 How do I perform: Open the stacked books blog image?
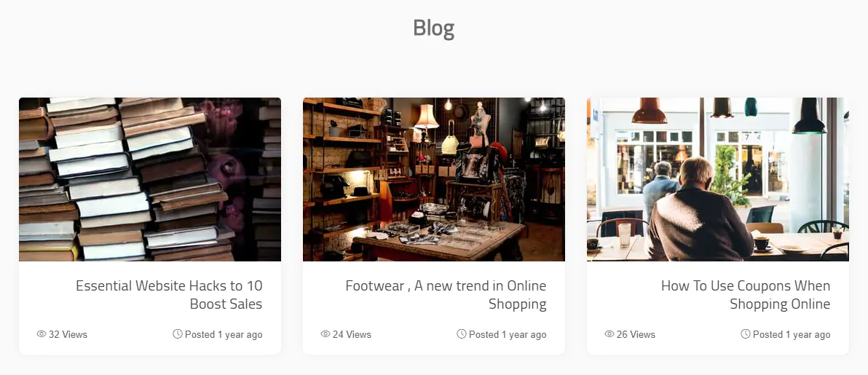150,179
